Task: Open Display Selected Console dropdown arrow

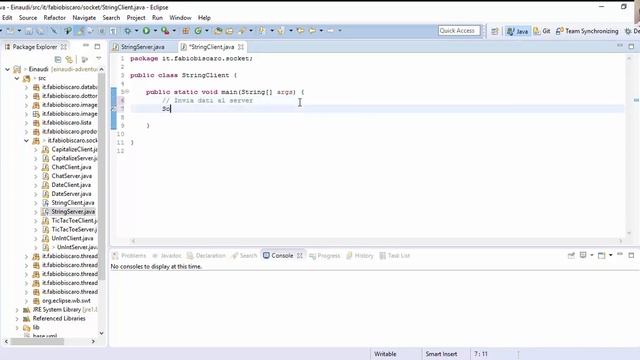Action: tap(592, 256)
